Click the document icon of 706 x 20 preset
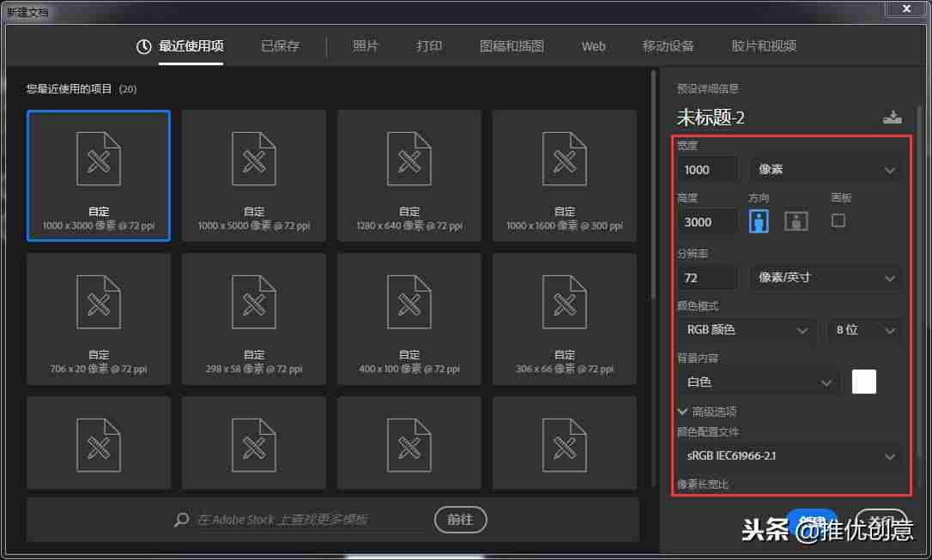The width and height of the screenshot is (932, 560). pyautogui.click(x=99, y=302)
